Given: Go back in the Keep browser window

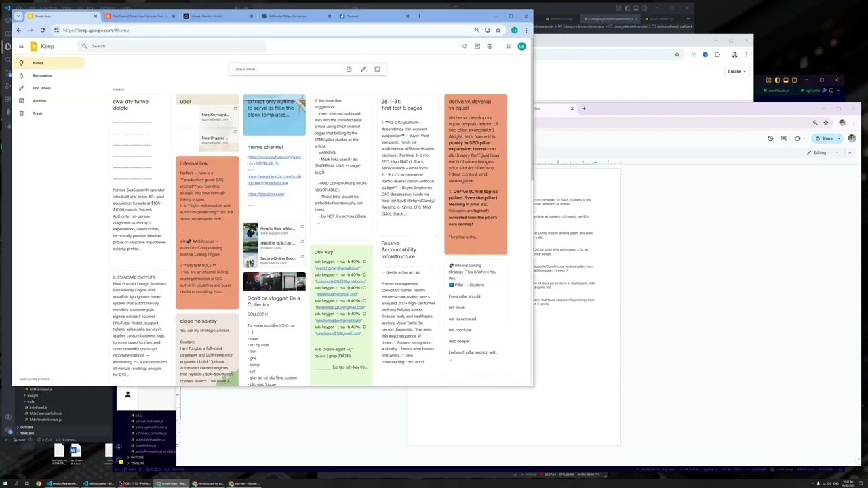Looking at the screenshot, I should coord(18,30).
